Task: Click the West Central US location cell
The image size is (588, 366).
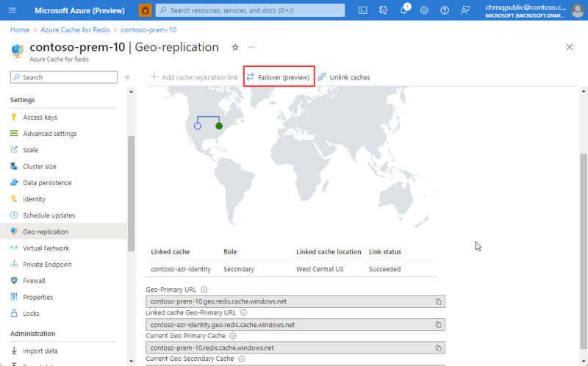Action: point(320,269)
